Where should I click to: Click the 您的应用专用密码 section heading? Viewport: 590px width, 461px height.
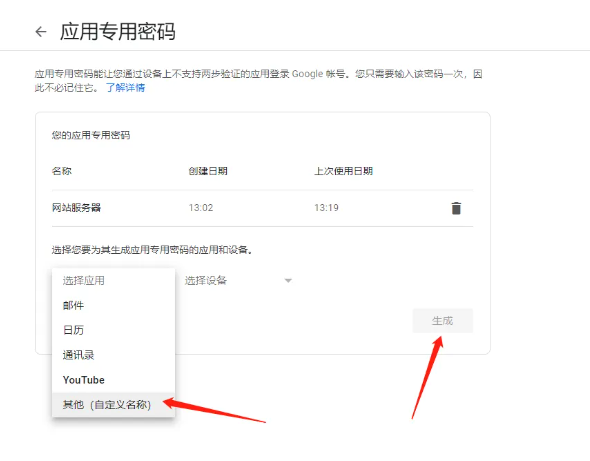(91, 135)
